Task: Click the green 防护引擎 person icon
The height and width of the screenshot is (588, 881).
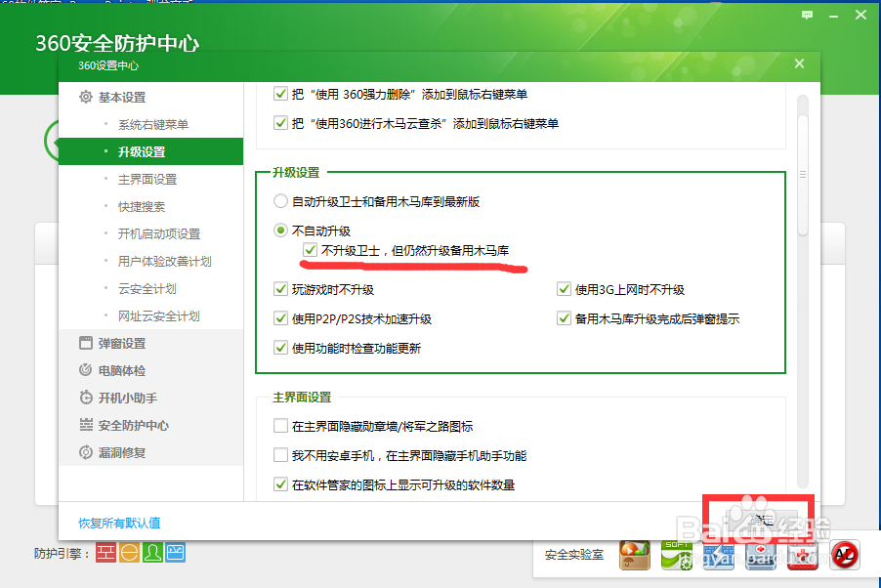Action: tap(152, 553)
